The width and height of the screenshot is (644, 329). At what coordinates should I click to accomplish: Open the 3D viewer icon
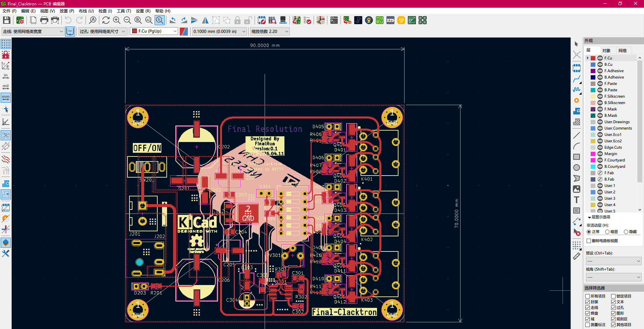tap(283, 20)
